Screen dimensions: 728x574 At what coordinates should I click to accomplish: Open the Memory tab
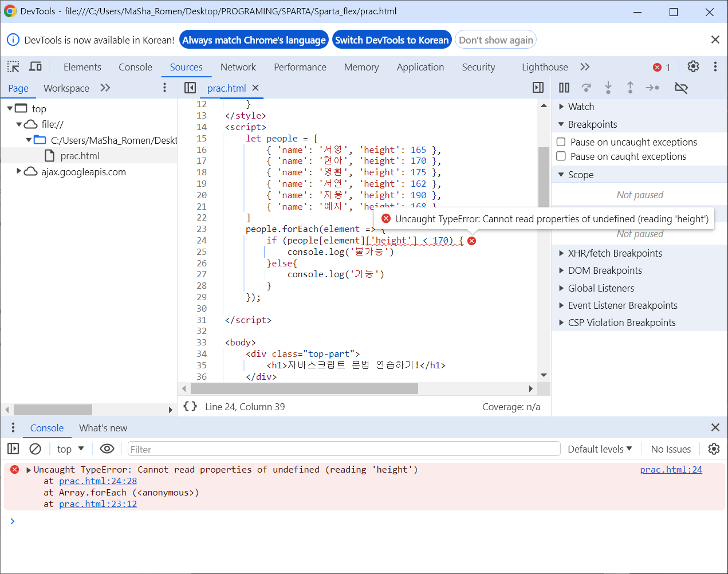[x=361, y=67]
